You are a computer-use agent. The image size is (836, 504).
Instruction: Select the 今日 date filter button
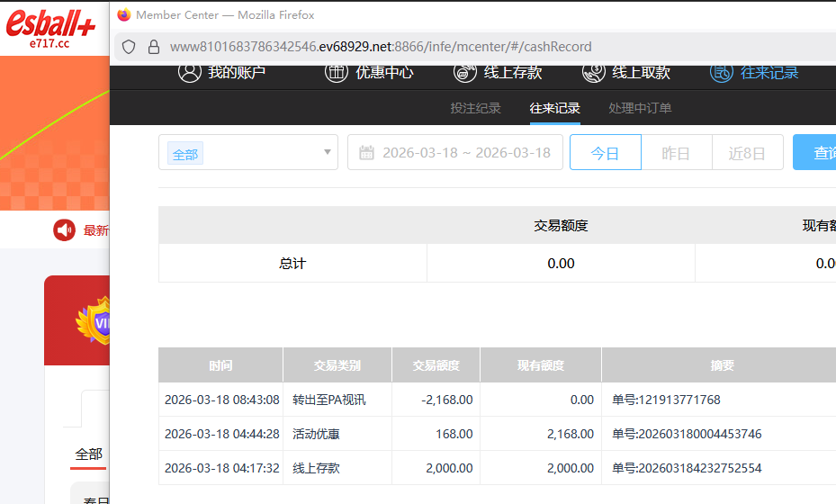point(605,153)
